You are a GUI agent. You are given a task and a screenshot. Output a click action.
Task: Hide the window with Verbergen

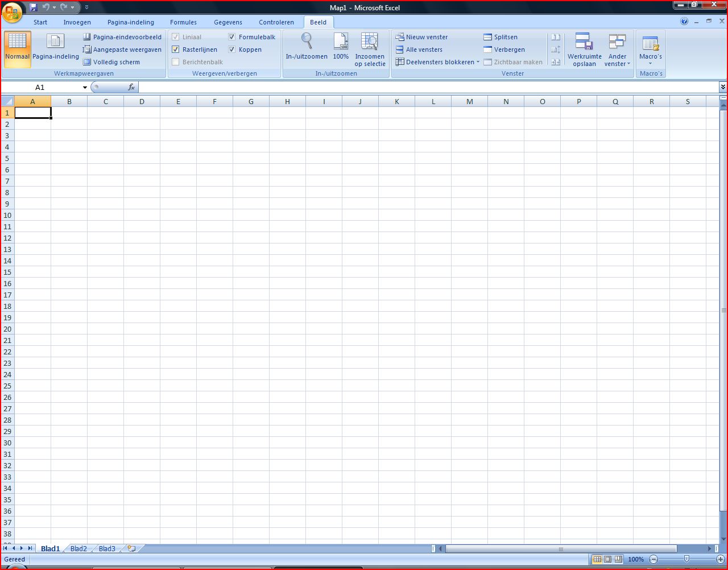(x=504, y=49)
